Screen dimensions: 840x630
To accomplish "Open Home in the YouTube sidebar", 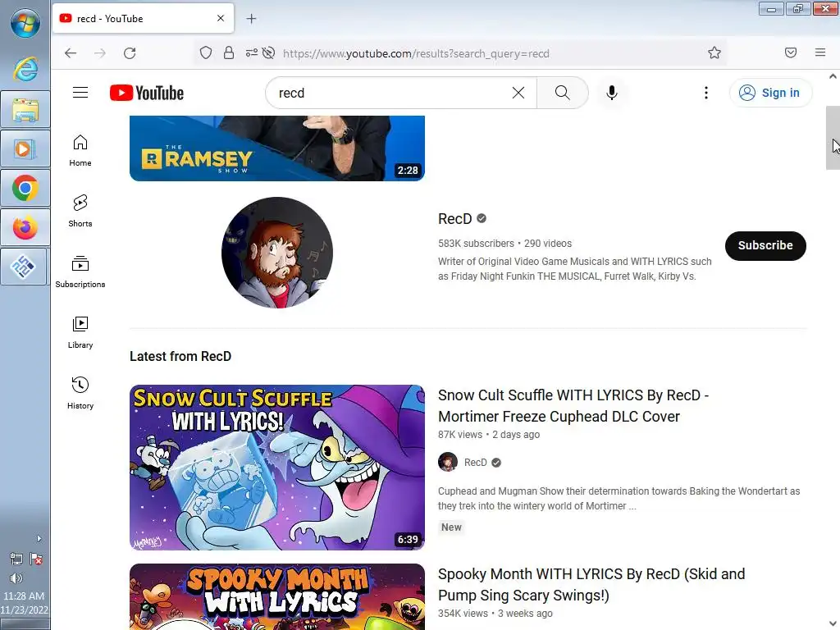I will 80,151.
